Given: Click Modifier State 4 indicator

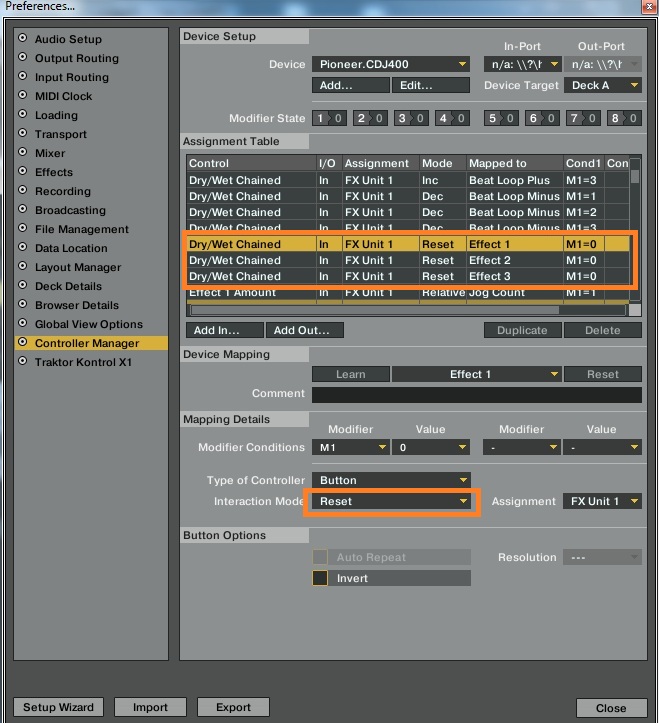Looking at the screenshot, I should [452, 118].
